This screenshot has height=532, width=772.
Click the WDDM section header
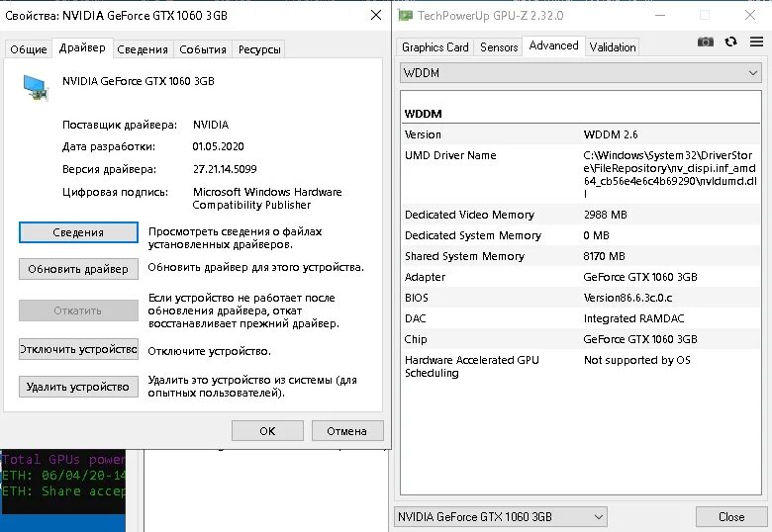(423, 114)
